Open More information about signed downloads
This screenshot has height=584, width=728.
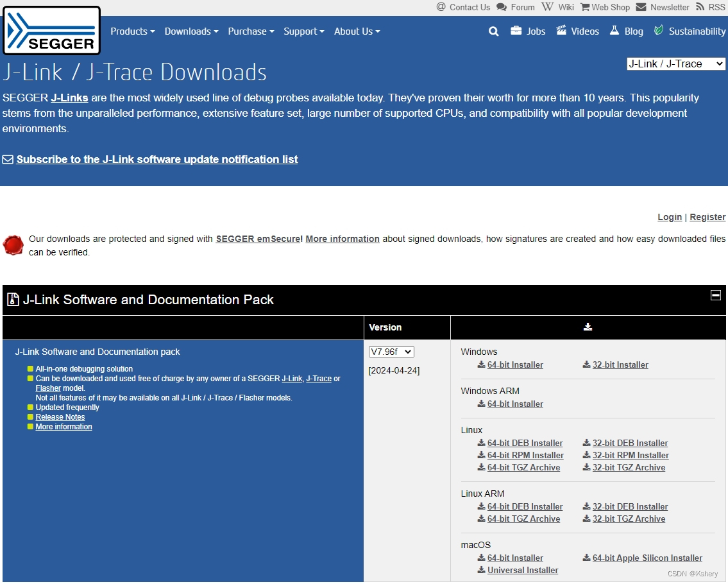[342, 239]
